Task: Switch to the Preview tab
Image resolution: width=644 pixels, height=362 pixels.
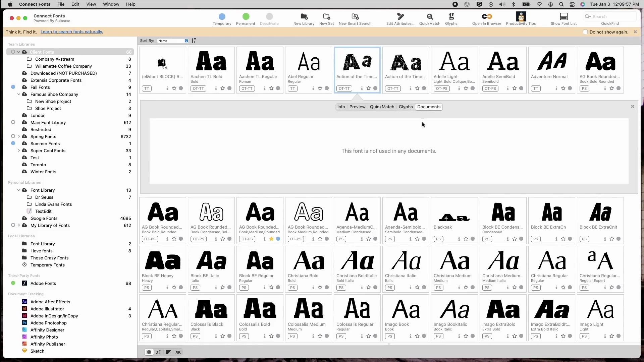Action: point(357,107)
